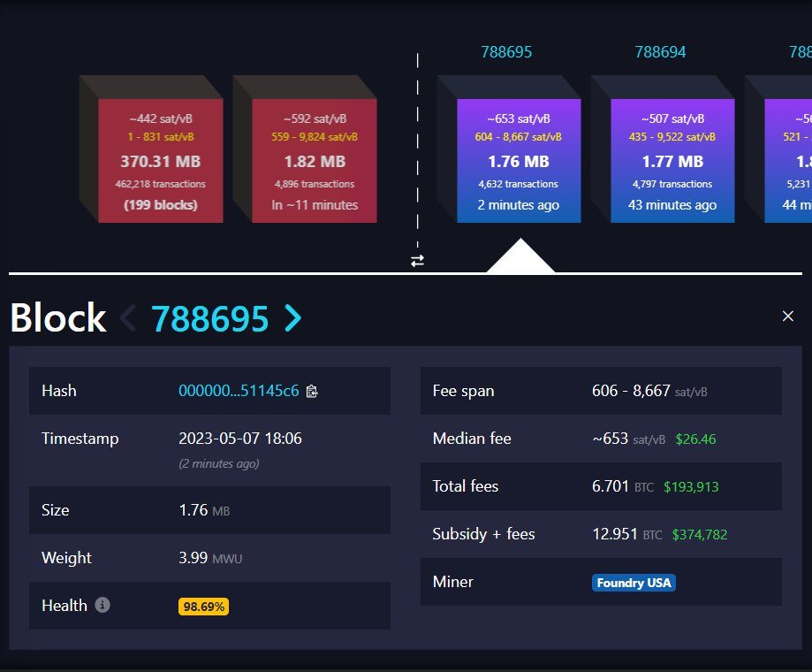Open the Foundry USA miner tag
812x672 pixels.
(634, 583)
